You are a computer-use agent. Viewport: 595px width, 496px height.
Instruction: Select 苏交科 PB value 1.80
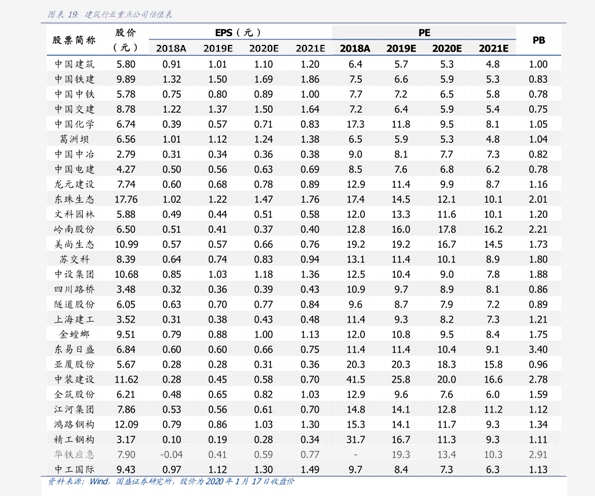coord(538,259)
